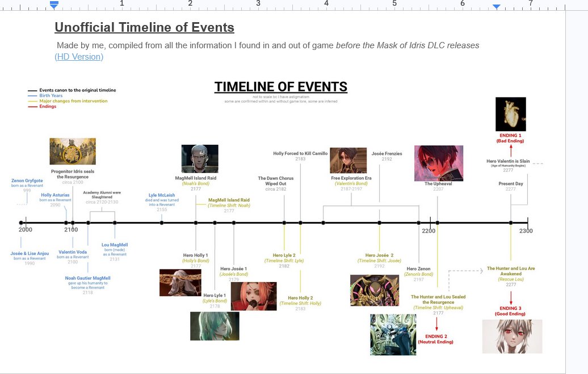This screenshot has height=374, width=588.
Task: Click the Noah portrait above MagMell Island Raid
Action: click(200, 159)
